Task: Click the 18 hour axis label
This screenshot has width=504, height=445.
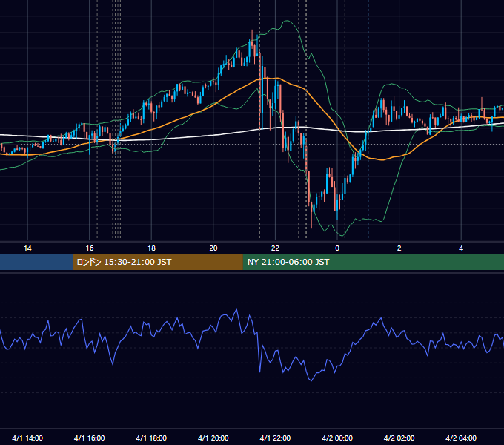Action: pos(151,248)
